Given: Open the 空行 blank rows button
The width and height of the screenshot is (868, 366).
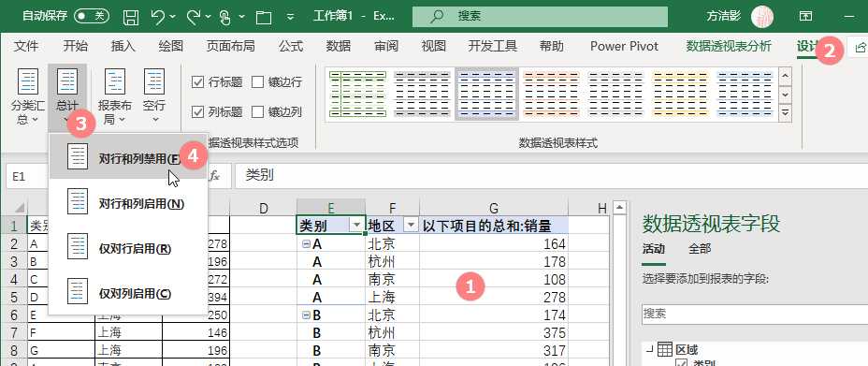Looking at the screenshot, I should (x=154, y=95).
